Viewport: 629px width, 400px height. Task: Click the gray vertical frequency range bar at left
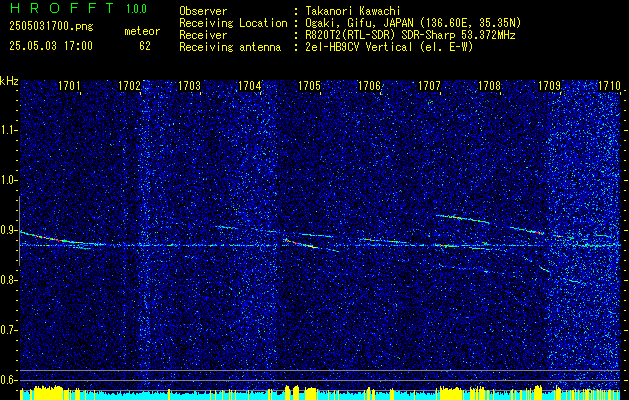(19, 231)
